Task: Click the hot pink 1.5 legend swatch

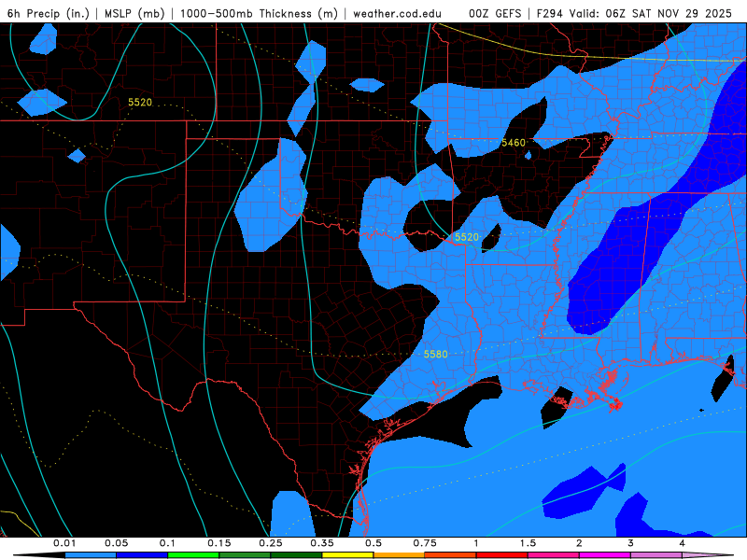Action: tap(554, 555)
